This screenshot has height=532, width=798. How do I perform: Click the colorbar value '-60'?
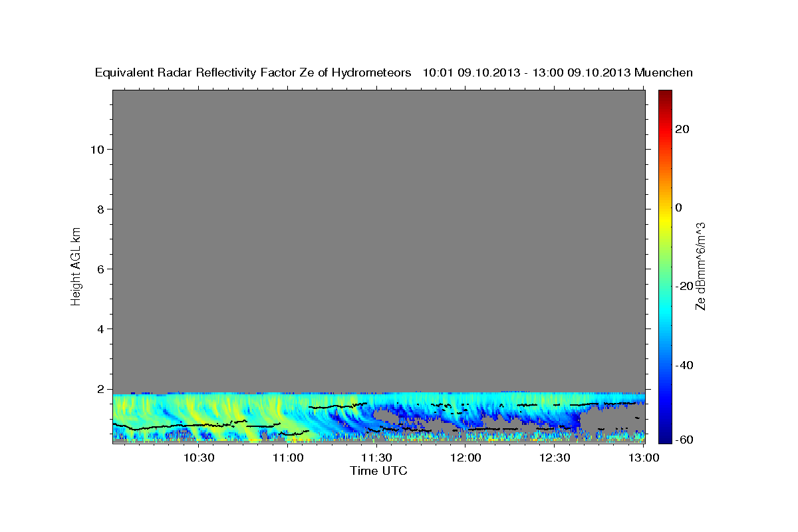(x=684, y=440)
